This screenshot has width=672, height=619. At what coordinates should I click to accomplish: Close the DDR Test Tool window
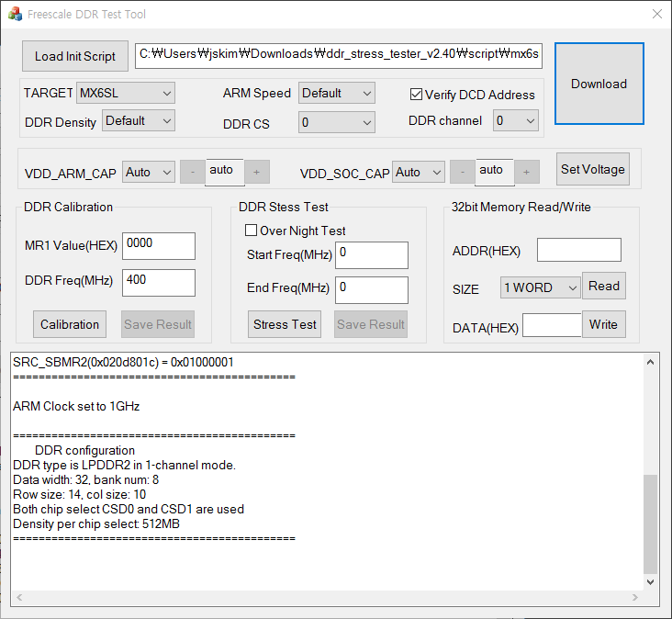pos(656,14)
